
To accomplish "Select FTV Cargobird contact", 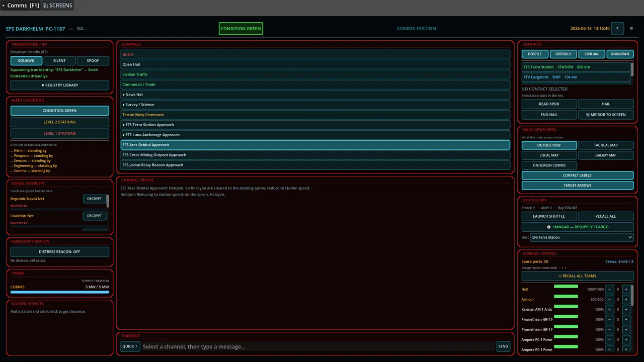I will tap(576, 77).
